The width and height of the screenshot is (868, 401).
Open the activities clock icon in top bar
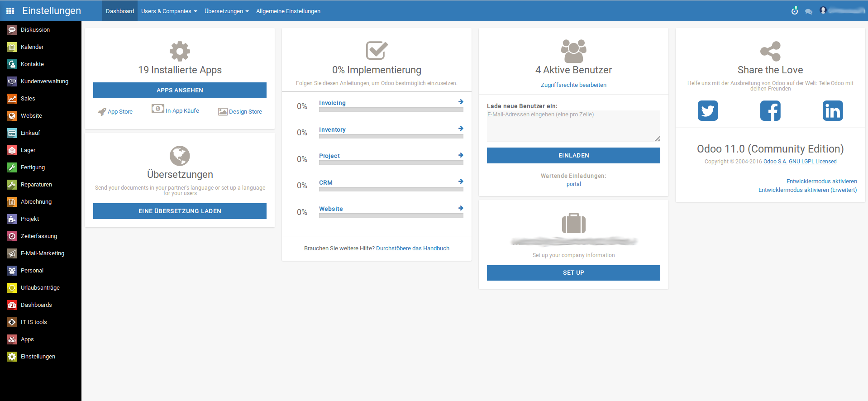pyautogui.click(x=795, y=11)
